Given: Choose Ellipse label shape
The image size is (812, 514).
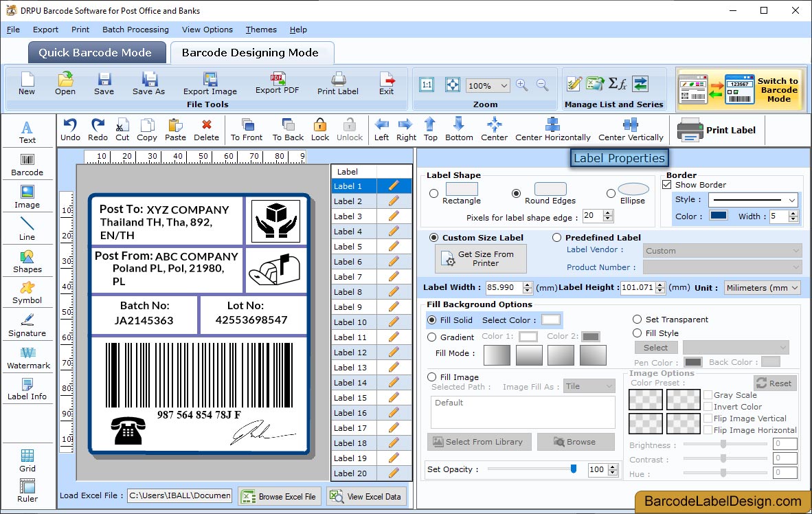Looking at the screenshot, I should point(611,193).
